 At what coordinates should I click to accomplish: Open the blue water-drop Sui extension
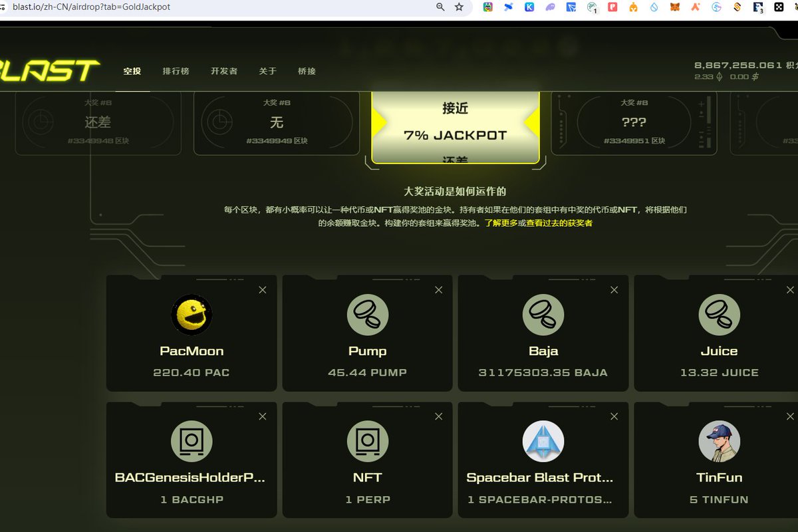pos(654,7)
